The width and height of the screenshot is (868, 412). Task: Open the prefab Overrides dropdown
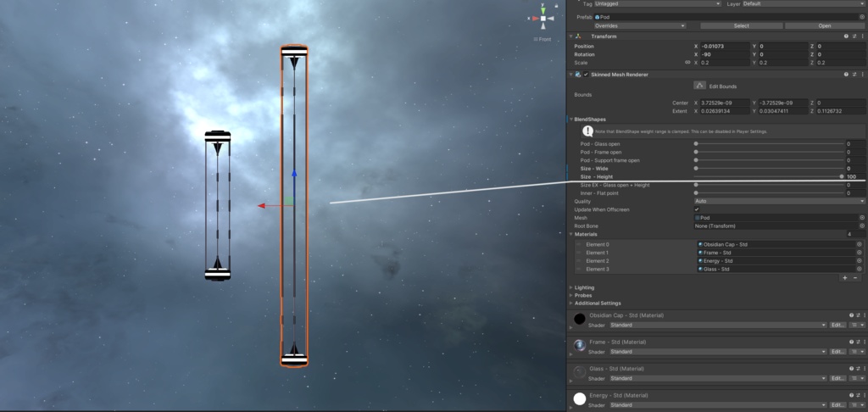pyautogui.click(x=639, y=25)
